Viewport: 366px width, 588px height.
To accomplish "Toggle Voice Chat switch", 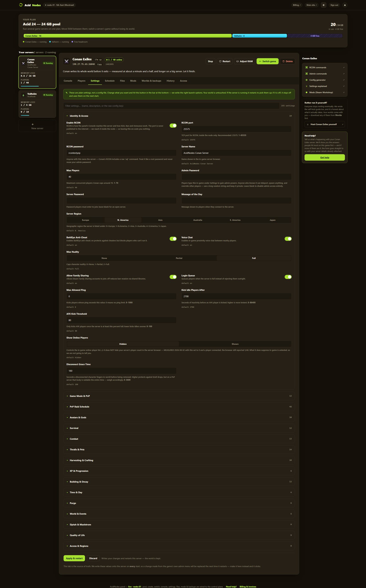I will 288,239.
